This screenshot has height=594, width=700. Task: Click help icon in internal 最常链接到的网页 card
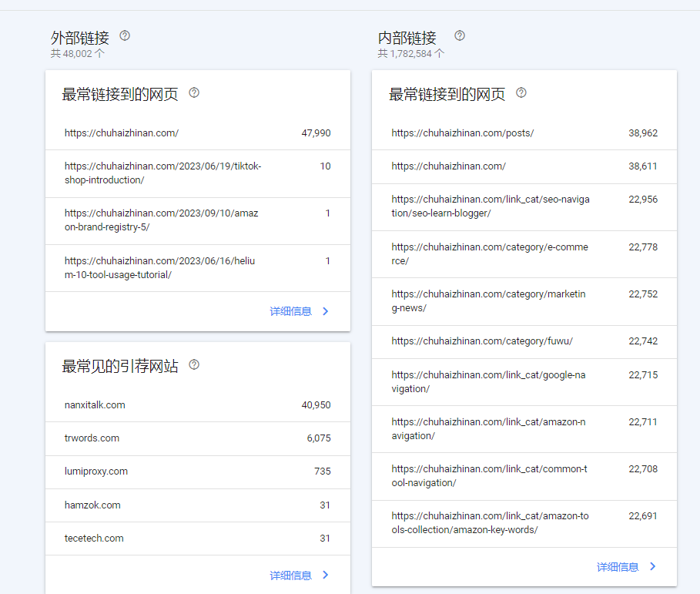click(x=521, y=93)
